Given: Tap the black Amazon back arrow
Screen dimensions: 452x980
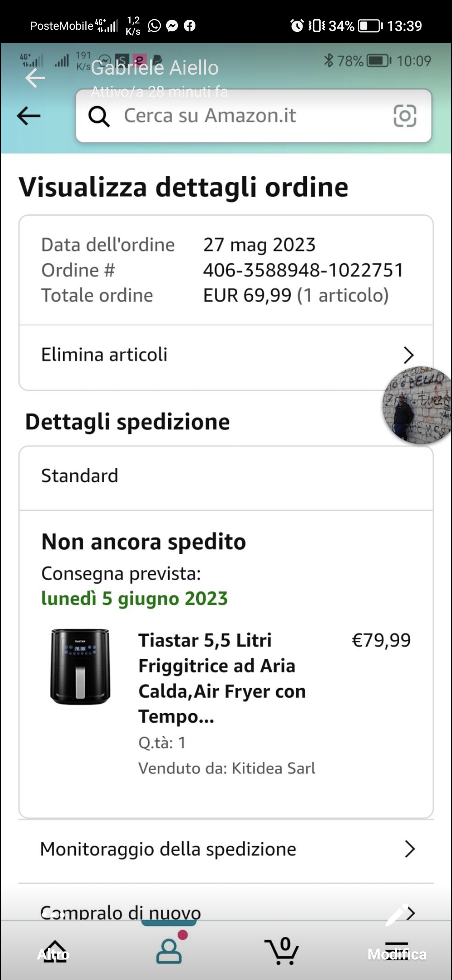Looking at the screenshot, I should click(x=28, y=116).
